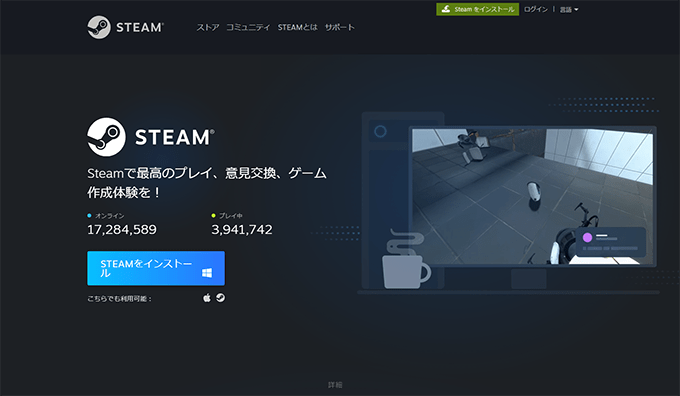Click the SteamOS download icon
This screenshot has height=396, width=680.
pyautogui.click(x=220, y=298)
